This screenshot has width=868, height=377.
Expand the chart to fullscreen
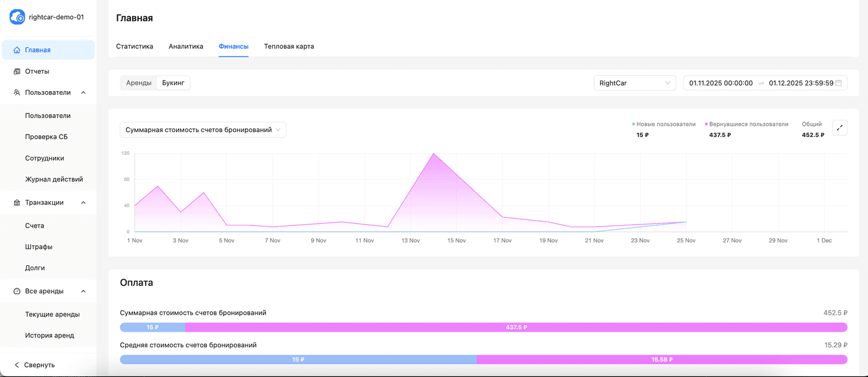pyautogui.click(x=839, y=128)
